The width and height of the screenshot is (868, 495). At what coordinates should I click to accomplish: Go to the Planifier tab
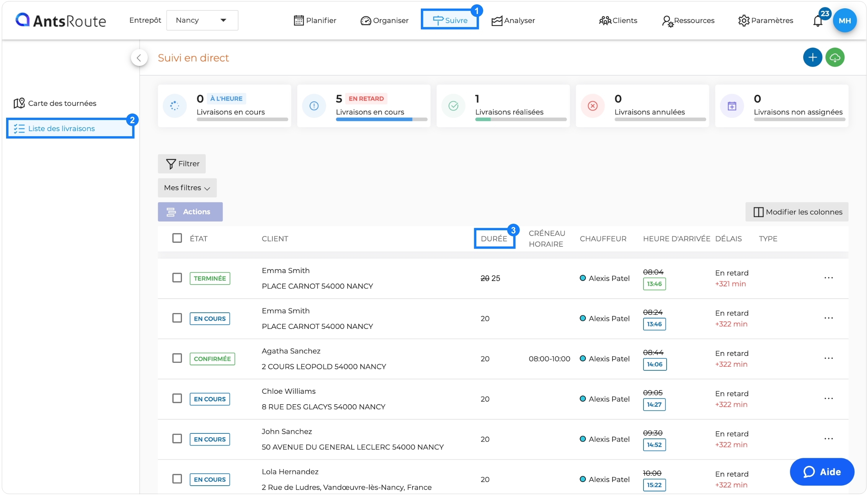click(x=315, y=21)
